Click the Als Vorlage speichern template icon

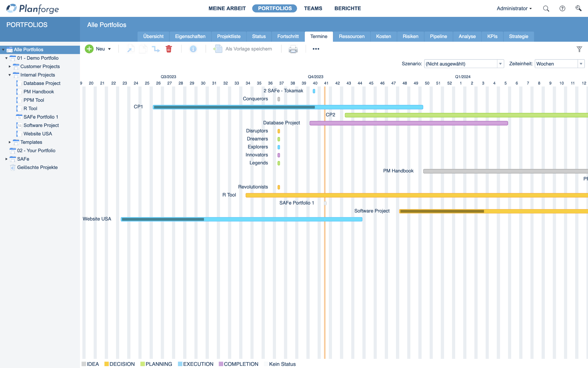pos(218,49)
